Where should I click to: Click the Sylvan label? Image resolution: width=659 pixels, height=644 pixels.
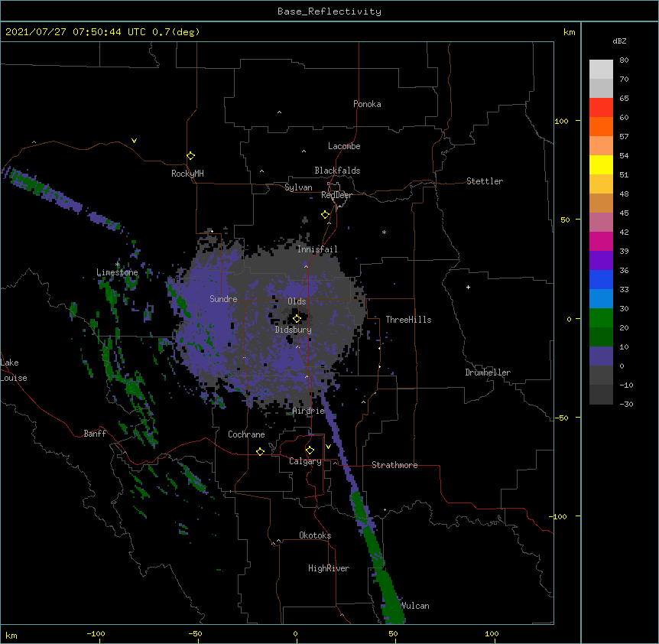coord(298,187)
